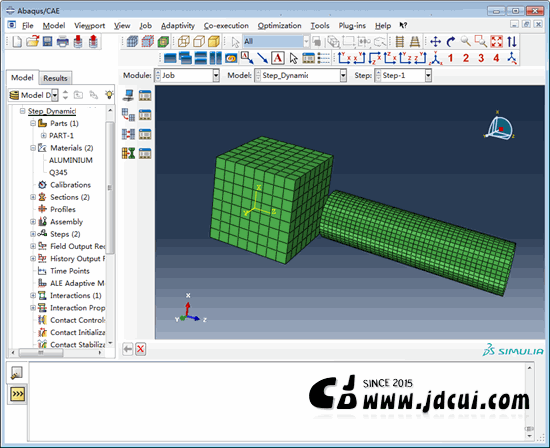Collapse the Step_Dynamic model node
The height and width of the screenshot is (448, 550).
23,111
